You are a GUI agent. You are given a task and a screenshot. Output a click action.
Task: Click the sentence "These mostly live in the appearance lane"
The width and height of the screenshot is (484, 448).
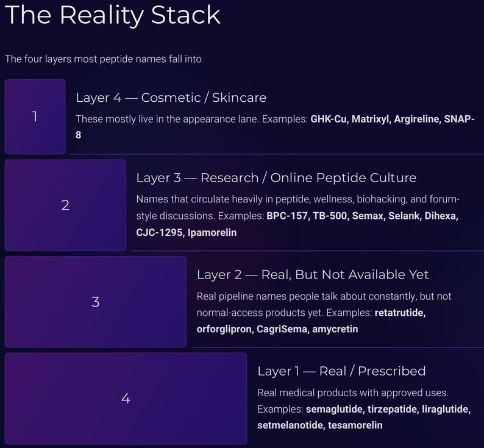click(x=166, y=119)
